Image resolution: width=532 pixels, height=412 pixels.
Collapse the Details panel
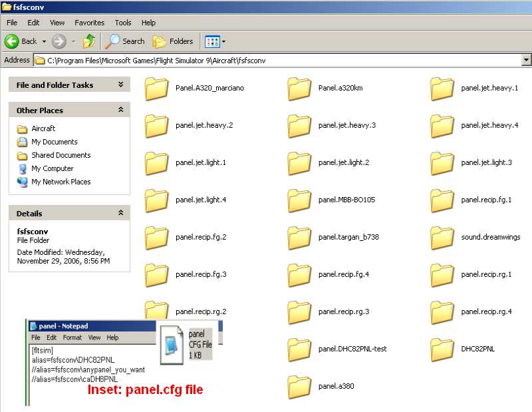coord(120,213)
